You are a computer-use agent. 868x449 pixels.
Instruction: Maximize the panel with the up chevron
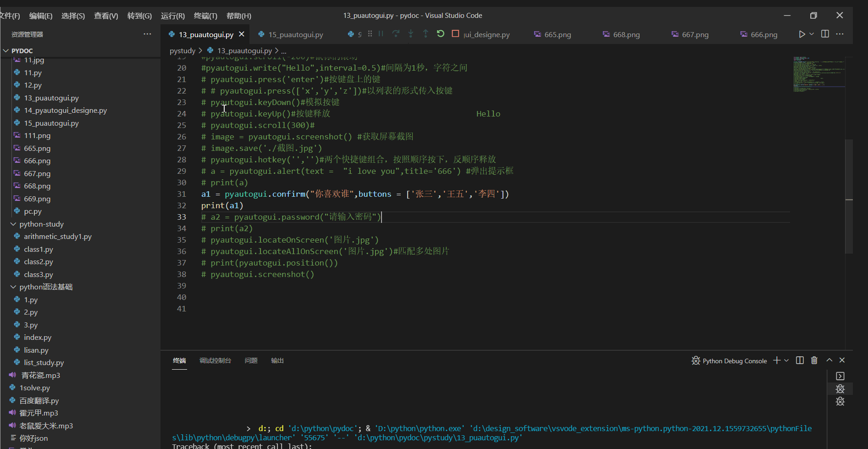(x=829, y=360)
